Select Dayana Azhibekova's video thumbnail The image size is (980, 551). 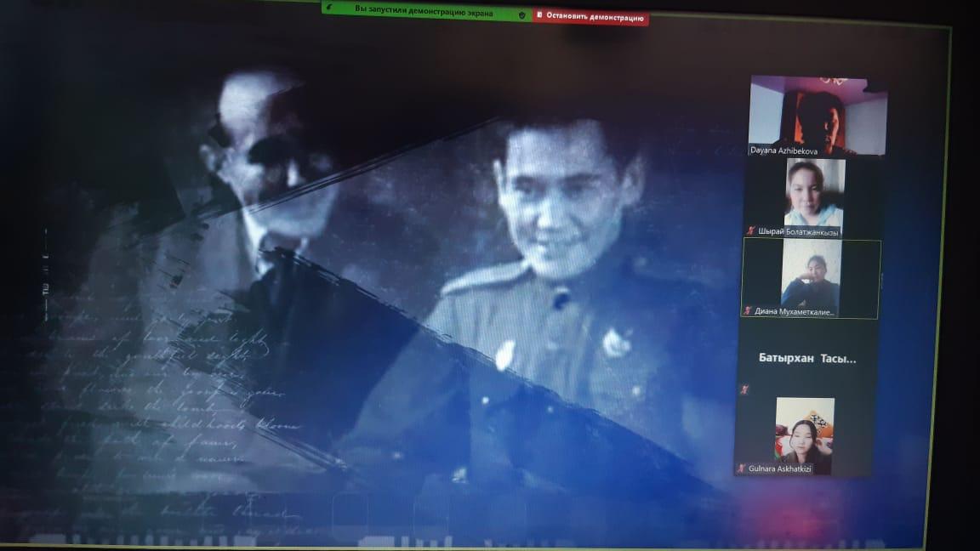(x=818, y=116)
